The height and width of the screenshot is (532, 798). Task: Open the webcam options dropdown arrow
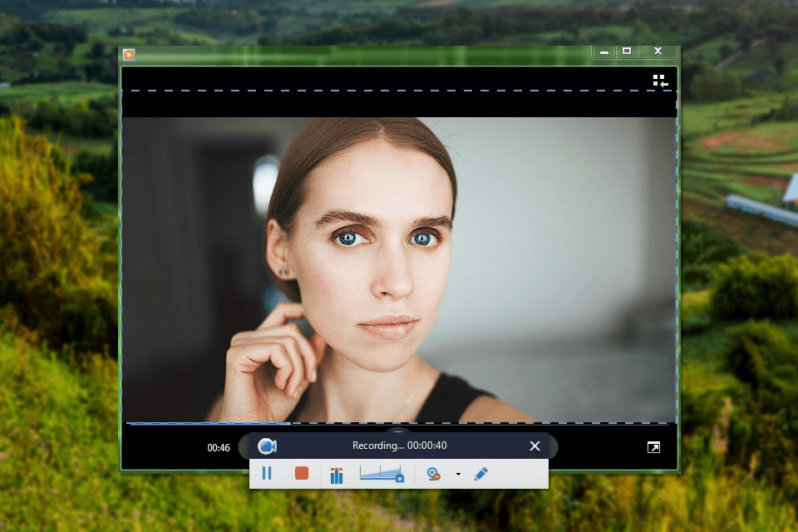pos(458,474)
